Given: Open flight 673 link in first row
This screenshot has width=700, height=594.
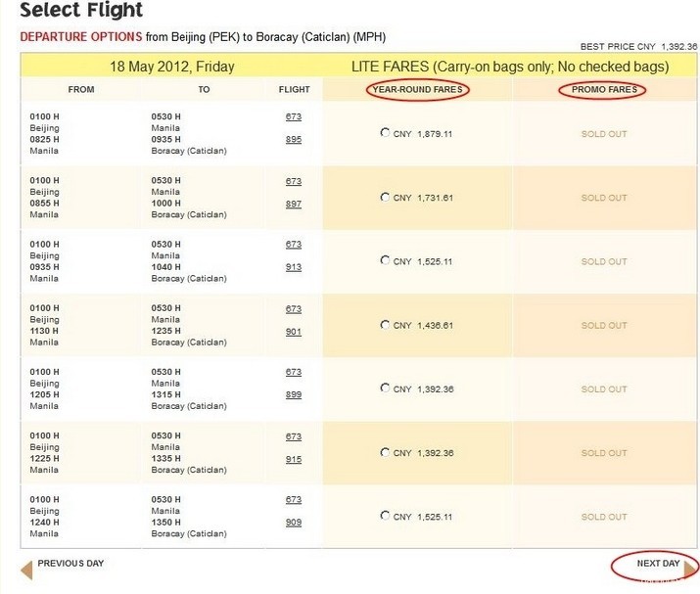Looking at the screenshot, I should [294, 116].
